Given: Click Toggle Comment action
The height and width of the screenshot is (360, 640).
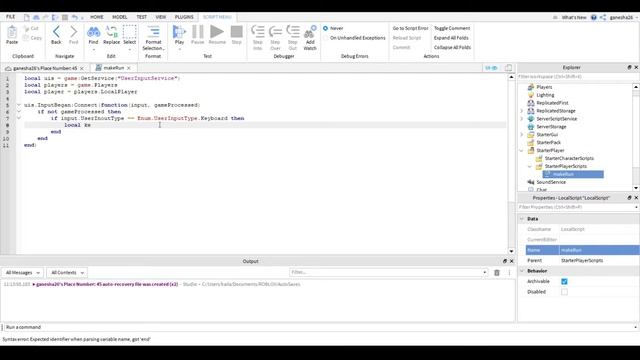Looking at the screenshot, I should click(452, 28).
